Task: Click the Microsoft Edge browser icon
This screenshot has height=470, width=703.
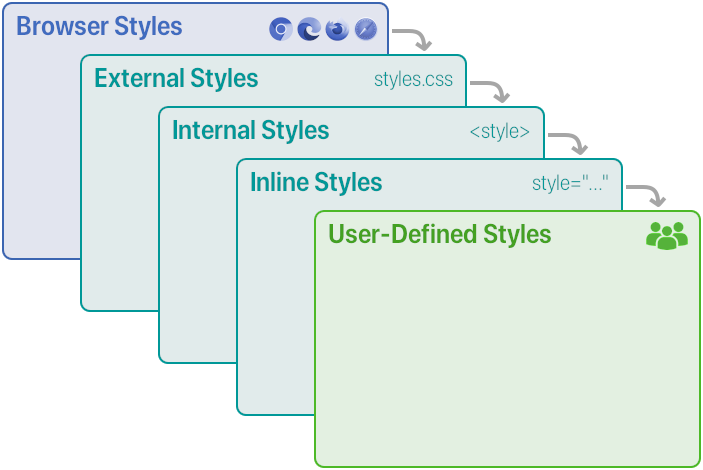Action: click(x=309, y=30)
